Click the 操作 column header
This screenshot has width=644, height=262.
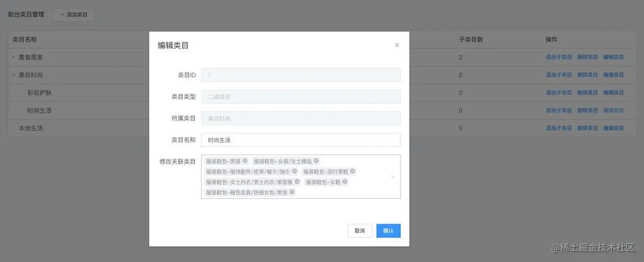tap(552, 39)
